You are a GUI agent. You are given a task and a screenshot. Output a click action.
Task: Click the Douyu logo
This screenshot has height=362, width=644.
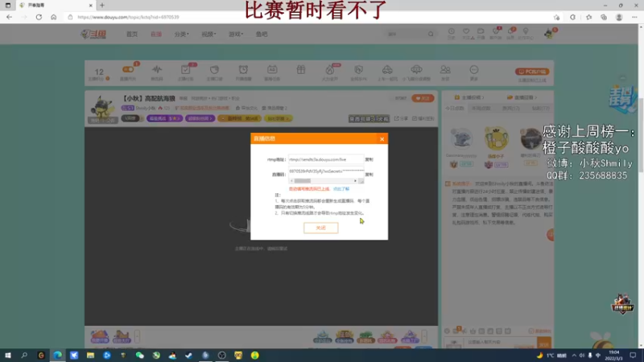93,34
